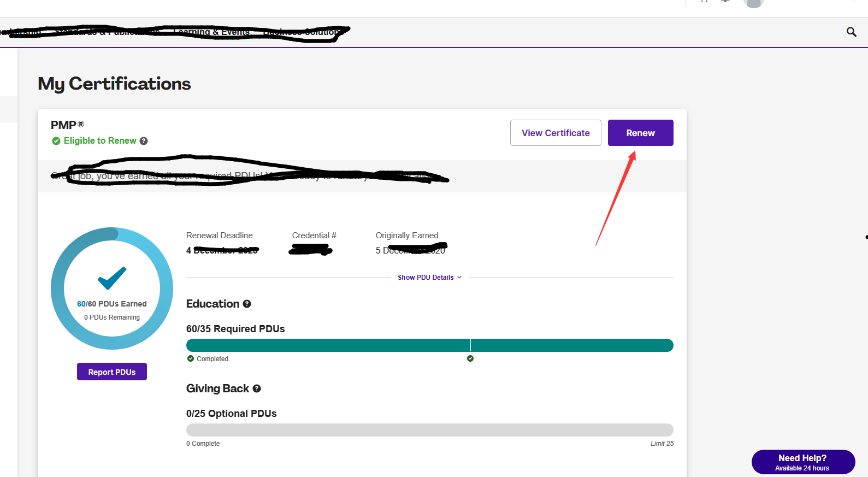Click the 0 Complete text
Screen dimensions: 868x477
pyautogui.click(x=203, y=444)
